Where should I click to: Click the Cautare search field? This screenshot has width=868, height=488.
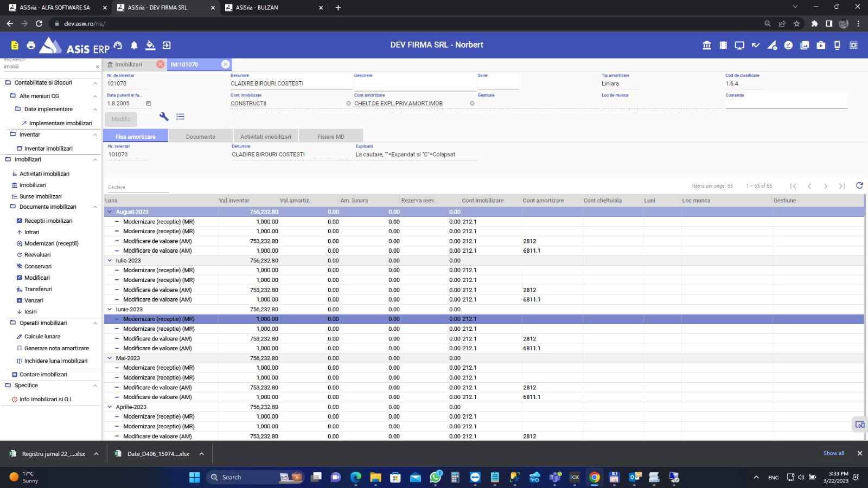[x=138, y=187]
